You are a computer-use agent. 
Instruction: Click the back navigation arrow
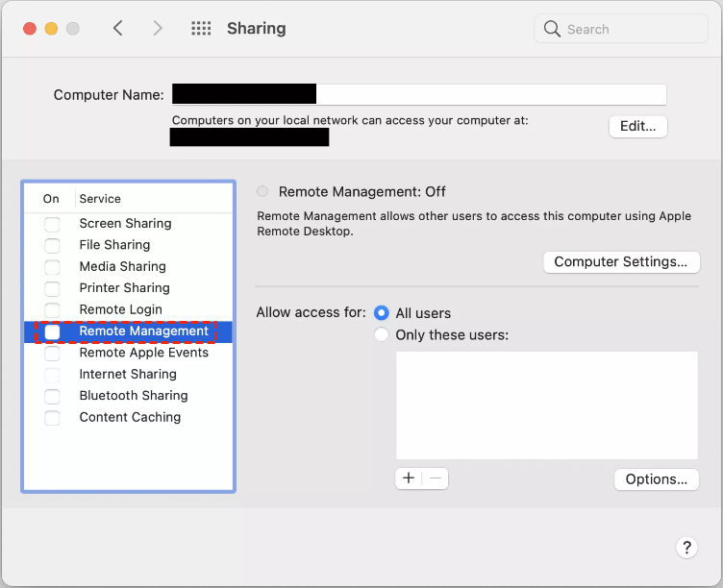point(118,29)
